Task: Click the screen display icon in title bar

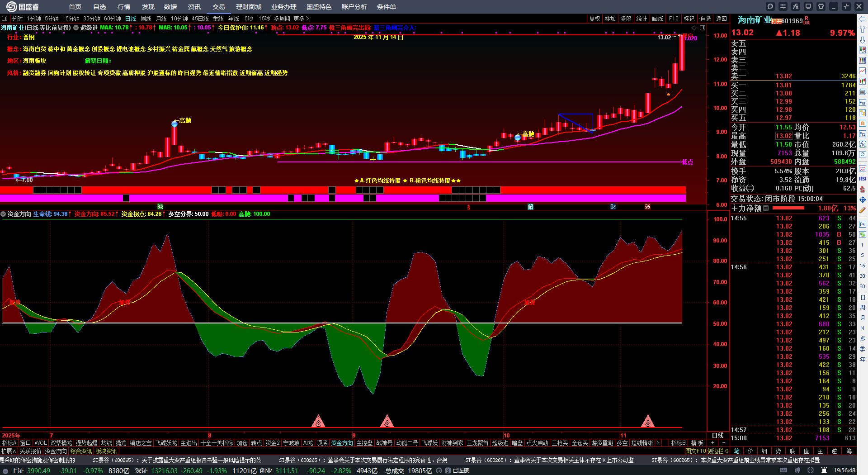Action: [808, 6]
